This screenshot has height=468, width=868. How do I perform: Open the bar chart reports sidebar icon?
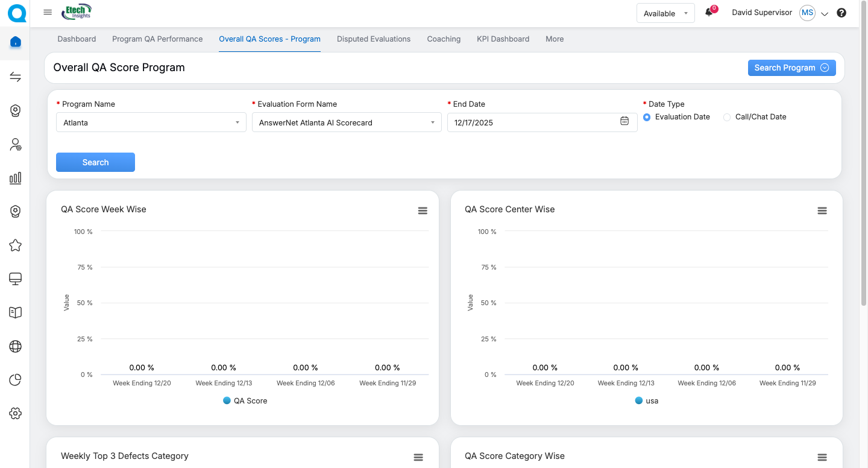coord(16,178)
